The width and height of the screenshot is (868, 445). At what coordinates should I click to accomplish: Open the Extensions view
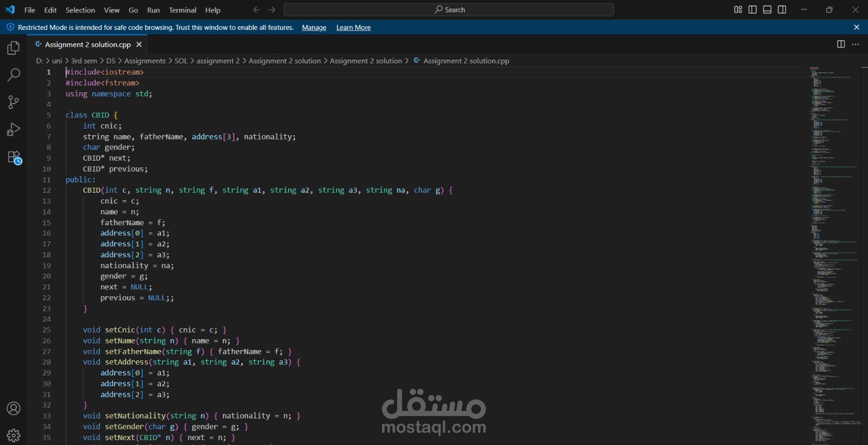[x=14, y=157]
